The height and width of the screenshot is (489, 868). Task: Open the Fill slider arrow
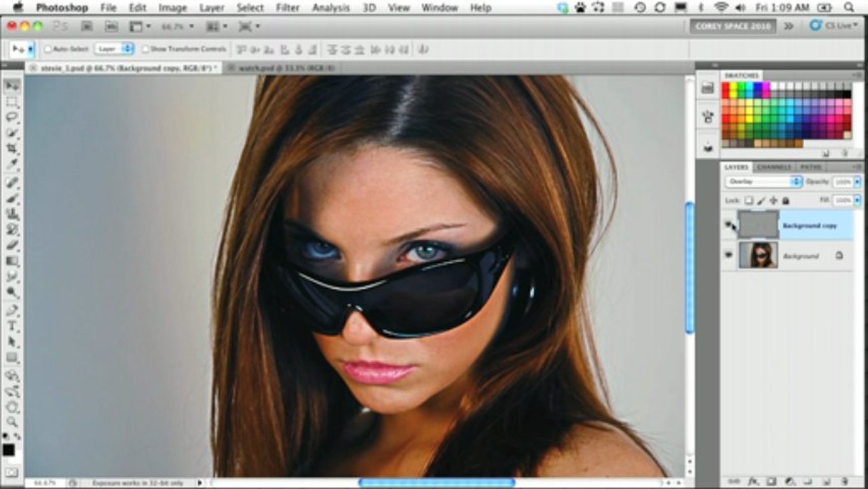pos(856,201)
